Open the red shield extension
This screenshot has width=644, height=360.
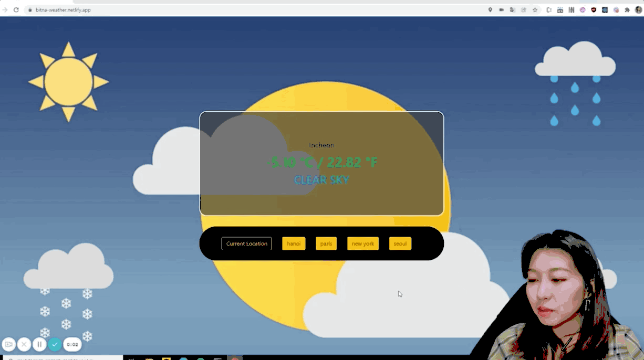(594, 9)
